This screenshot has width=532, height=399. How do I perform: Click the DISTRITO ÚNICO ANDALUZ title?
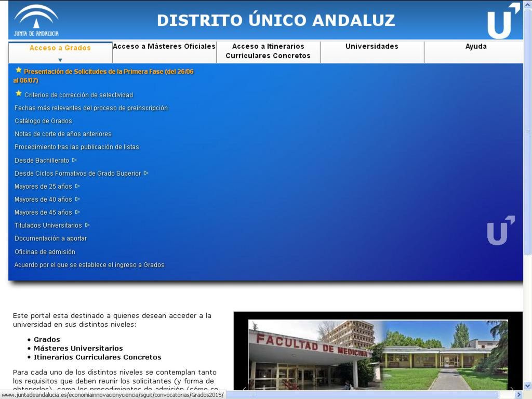[276, 20]
